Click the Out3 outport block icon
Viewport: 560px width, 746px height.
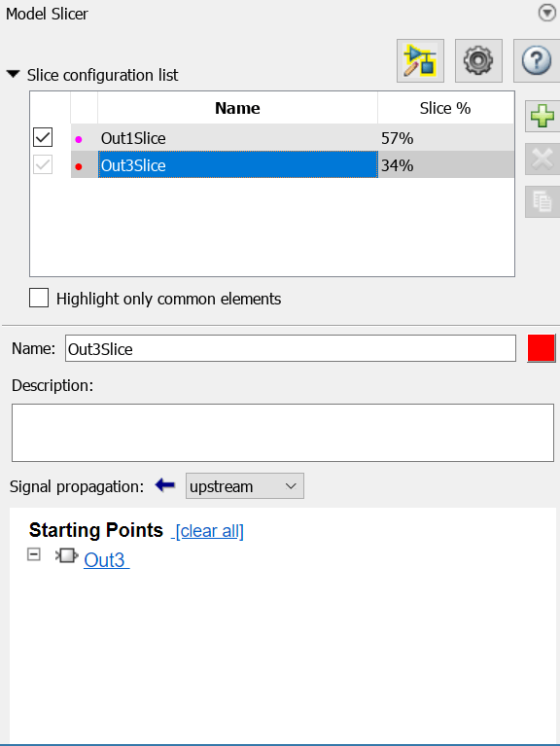[x=66, y=555]
